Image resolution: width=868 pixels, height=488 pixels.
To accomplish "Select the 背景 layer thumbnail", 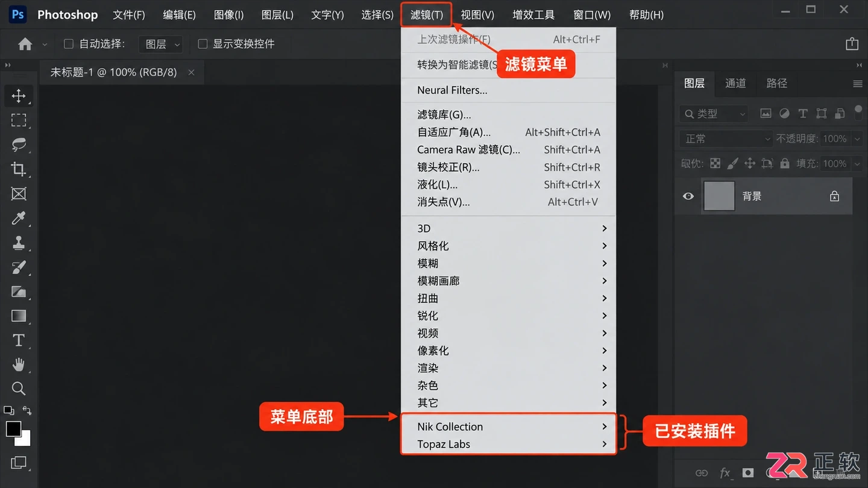I will pyautogui.click(x=719, y=196).
